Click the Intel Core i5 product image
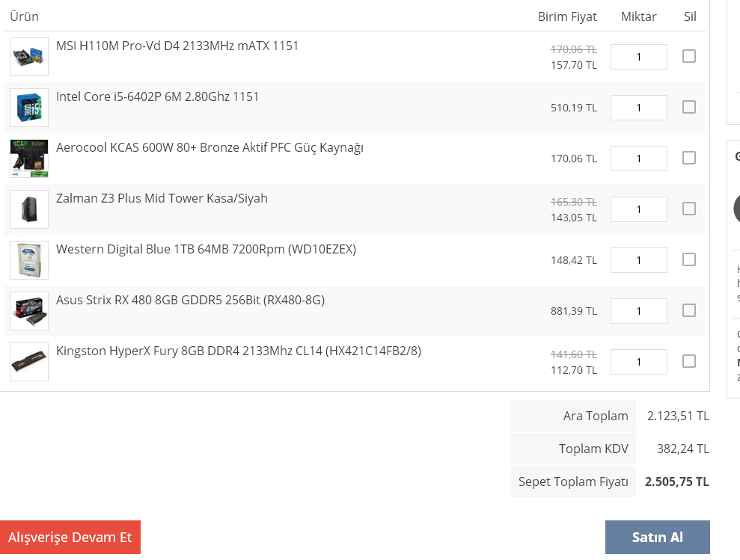This screenshot has width=740, height=560. pos(29,108)
